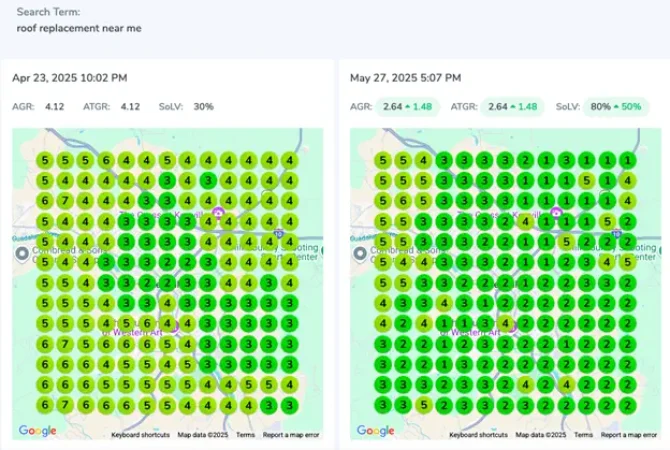Open Keyboard shortcuts on the April 23 map

coord(141,435)
